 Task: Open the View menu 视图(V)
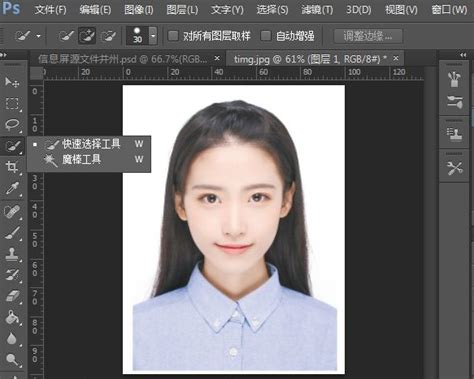pos(401,10)
